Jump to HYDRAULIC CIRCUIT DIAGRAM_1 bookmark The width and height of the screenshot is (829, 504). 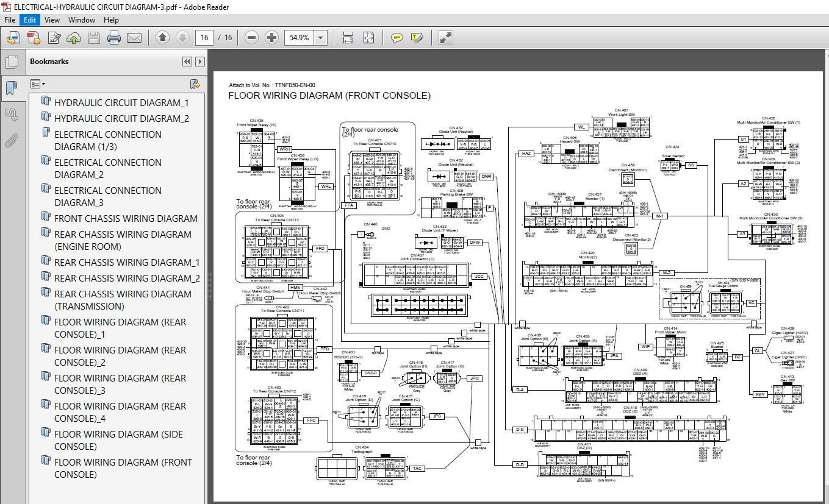121,102
